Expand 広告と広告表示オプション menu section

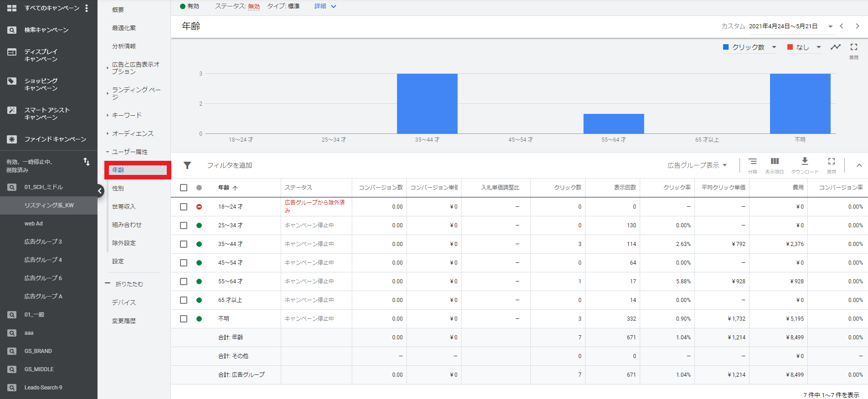click(108, 68)
